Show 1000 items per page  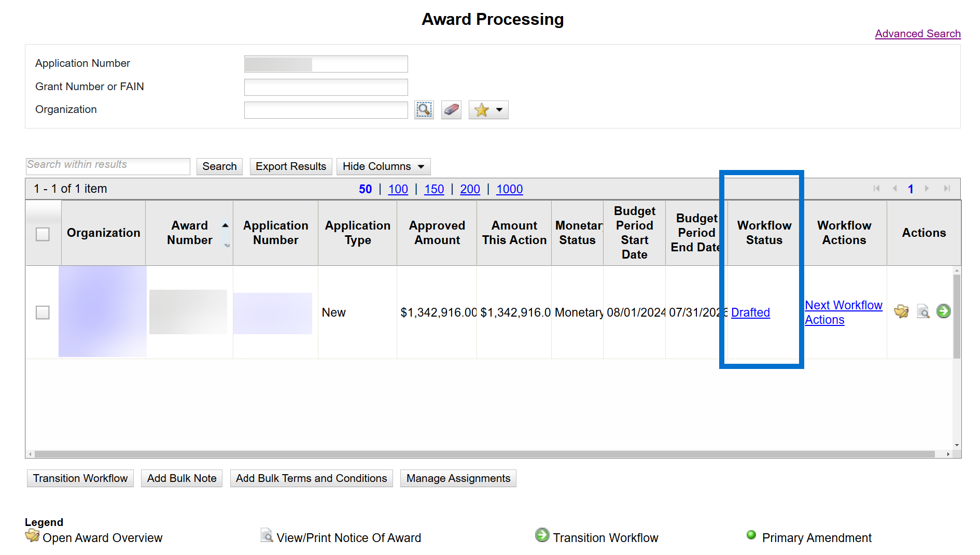[509, 189]
